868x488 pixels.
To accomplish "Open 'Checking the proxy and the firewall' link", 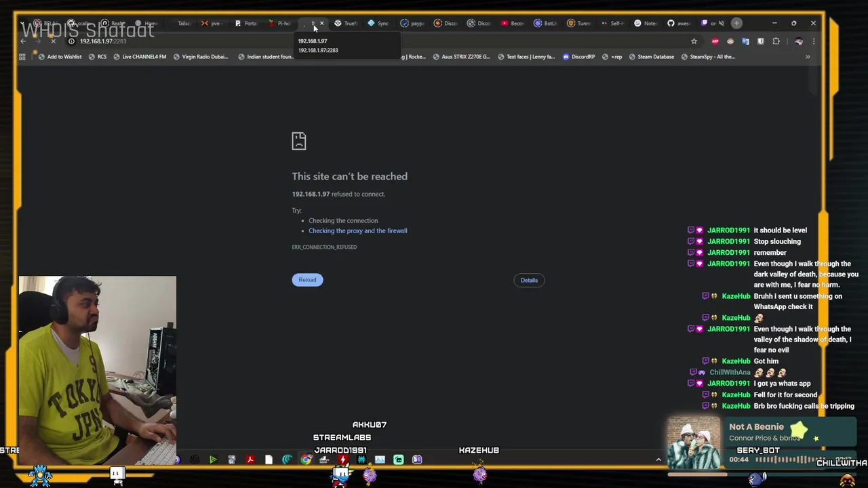I will pyautogui.click(x=357, y=231).
